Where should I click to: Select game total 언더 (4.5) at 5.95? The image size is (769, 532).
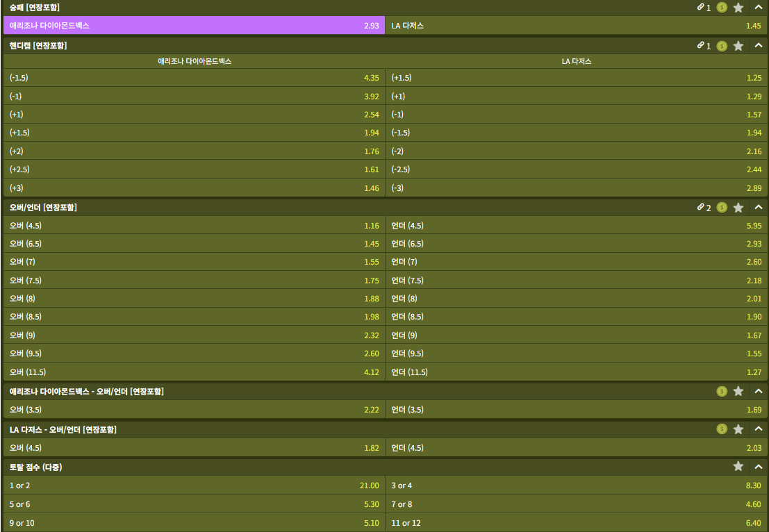(577, 226)
